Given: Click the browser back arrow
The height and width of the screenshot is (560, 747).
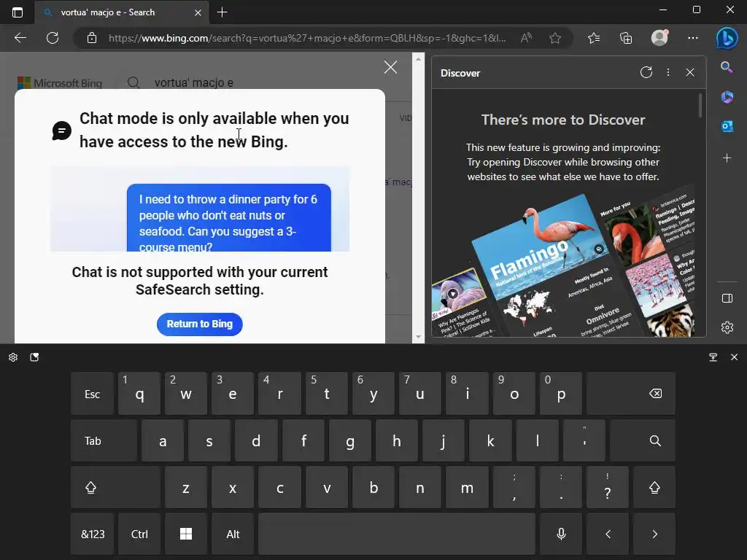Looking at the screenshot, I should point(20,38).
